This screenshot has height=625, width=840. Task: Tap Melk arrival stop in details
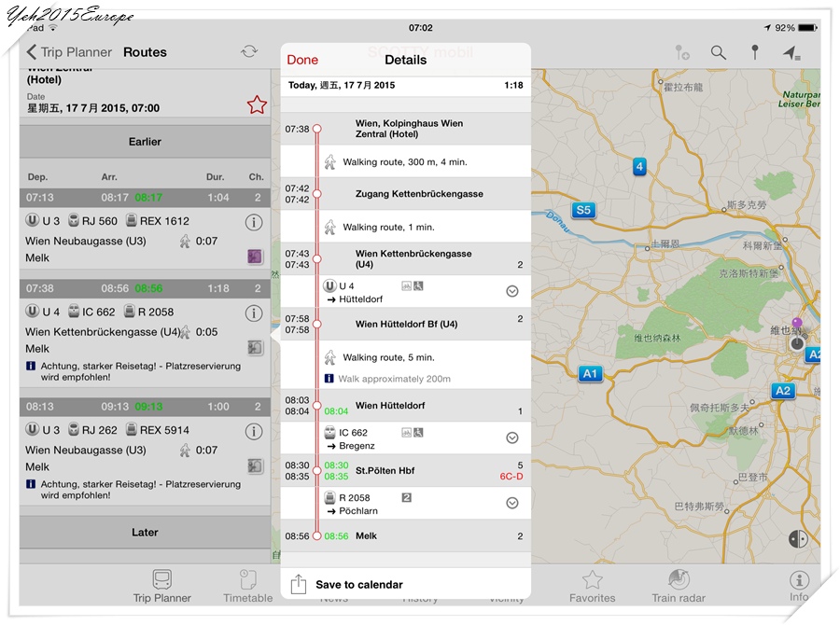pyautogui.click(x=405, y=535)
